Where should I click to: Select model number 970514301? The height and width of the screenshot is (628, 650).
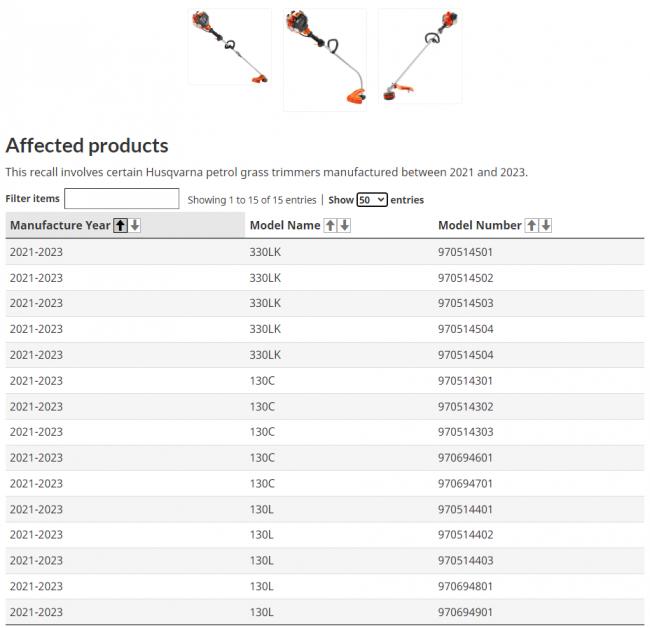[465, 381]
